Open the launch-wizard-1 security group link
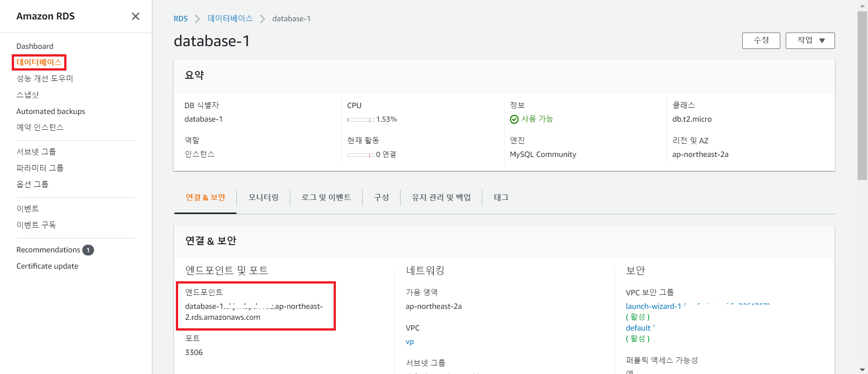 [653, 307]
